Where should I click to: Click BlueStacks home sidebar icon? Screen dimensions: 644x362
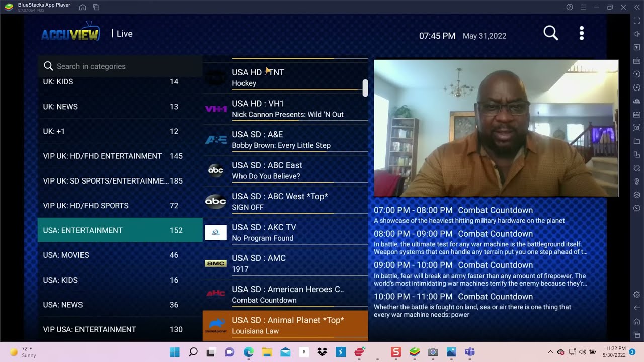pyautogui.click(x=637, y=321)
